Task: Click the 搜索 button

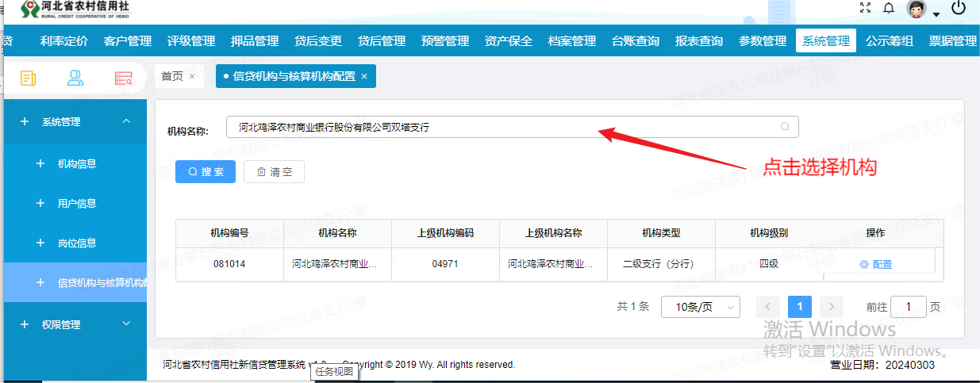Action: pos(206,171)
